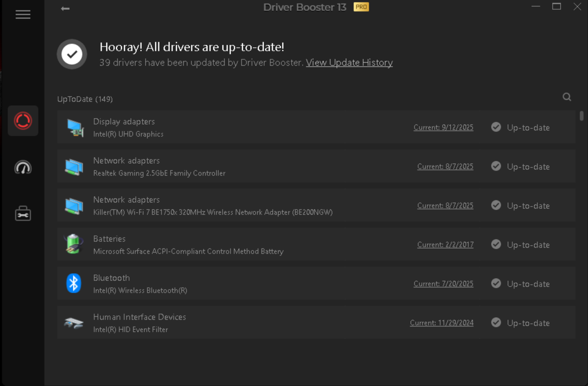Click the search magnifier icon
The height and width of the screenshot is (386, 588).
pos(567,97)
